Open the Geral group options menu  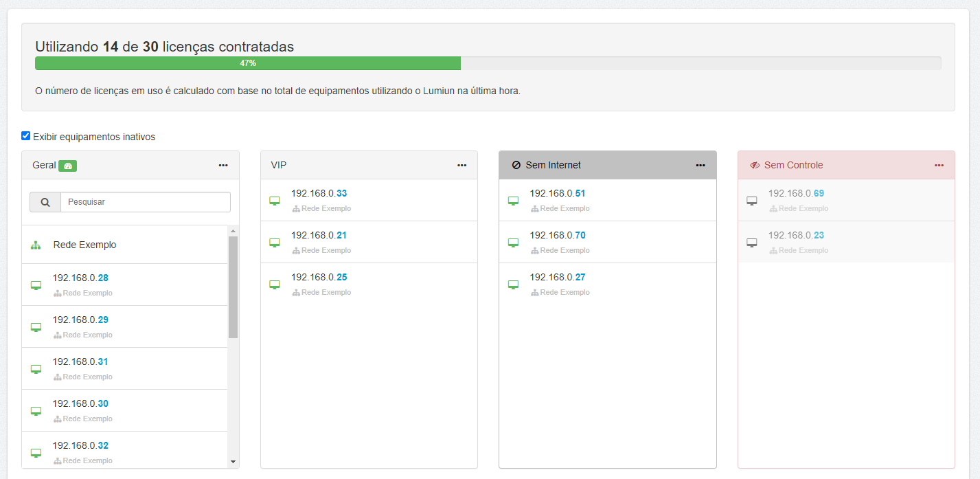[223, 165]
